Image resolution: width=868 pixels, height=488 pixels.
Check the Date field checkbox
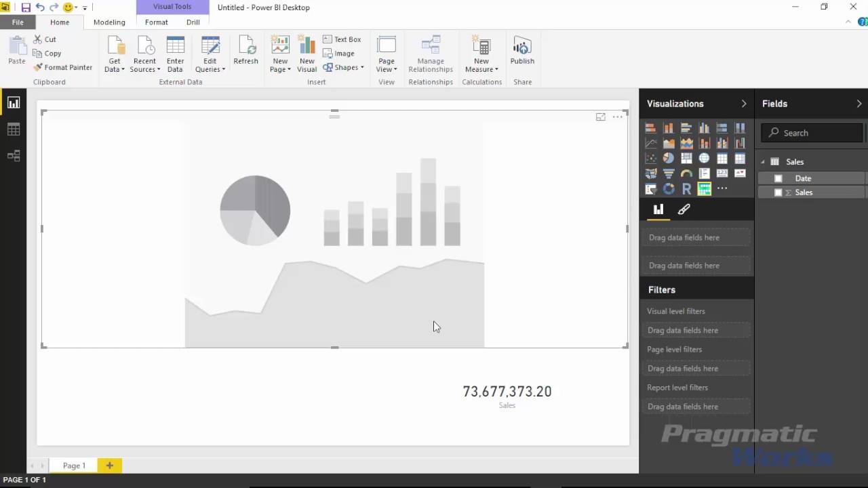click(x=778, y=178)
